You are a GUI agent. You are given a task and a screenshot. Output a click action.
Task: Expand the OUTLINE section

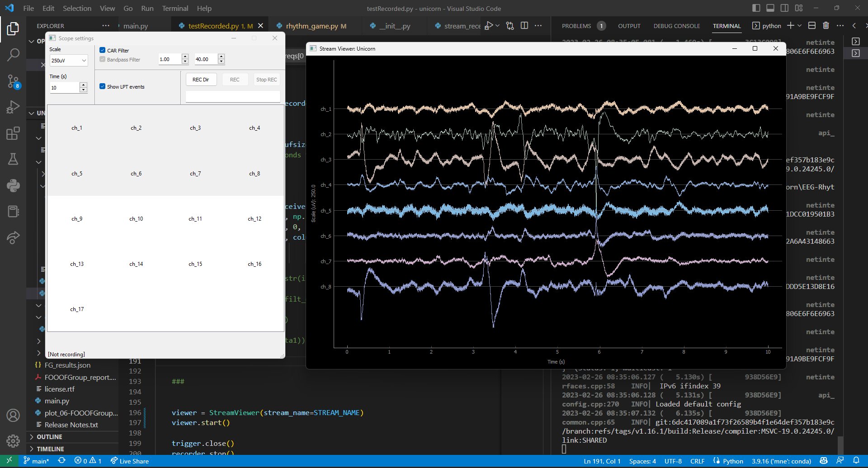pyautogui.click(x=49, y=437)
